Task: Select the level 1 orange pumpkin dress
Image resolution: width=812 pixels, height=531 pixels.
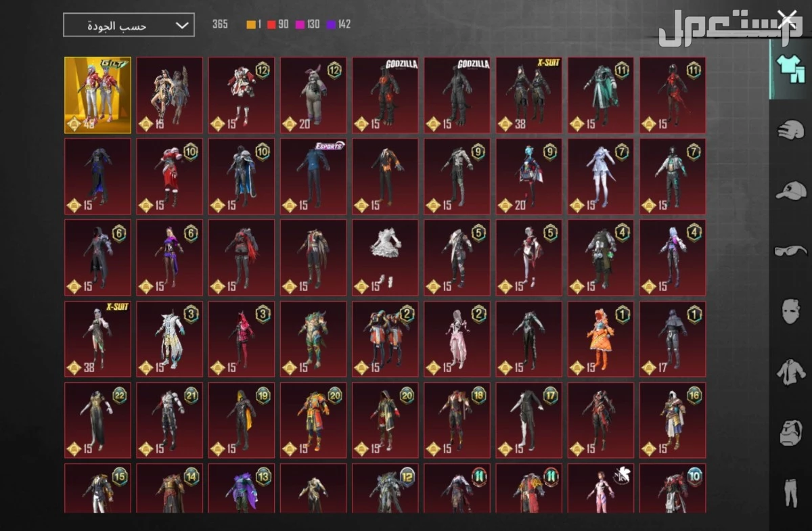Action: [x=601, y=339]
